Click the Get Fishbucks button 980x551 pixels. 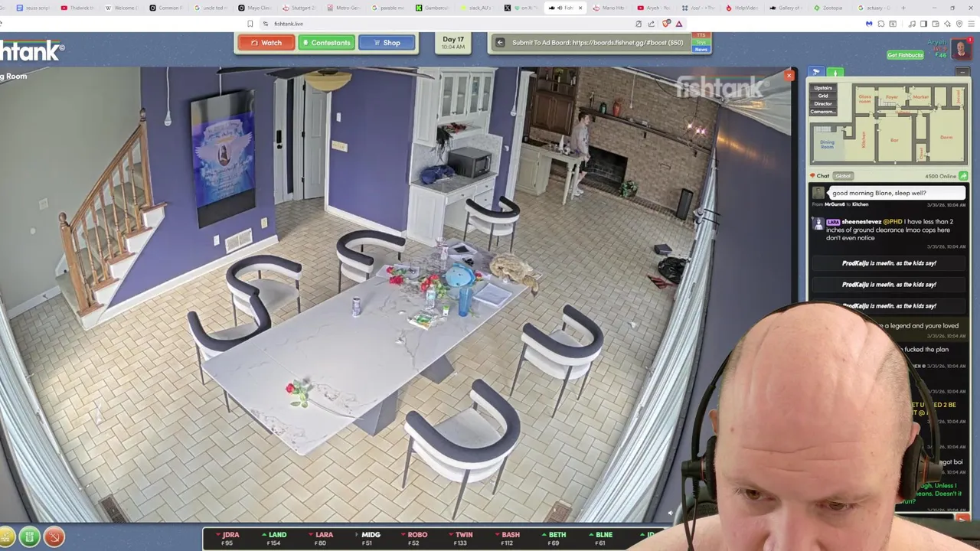905,55
